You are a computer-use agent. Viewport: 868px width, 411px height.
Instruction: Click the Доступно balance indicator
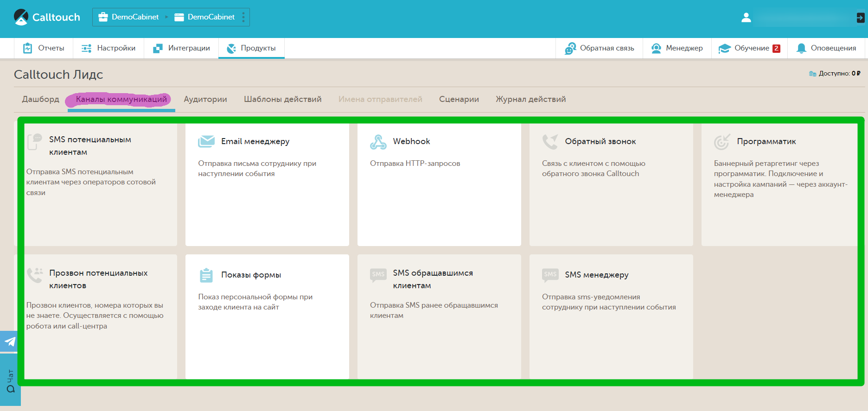(x=835, y=73)
